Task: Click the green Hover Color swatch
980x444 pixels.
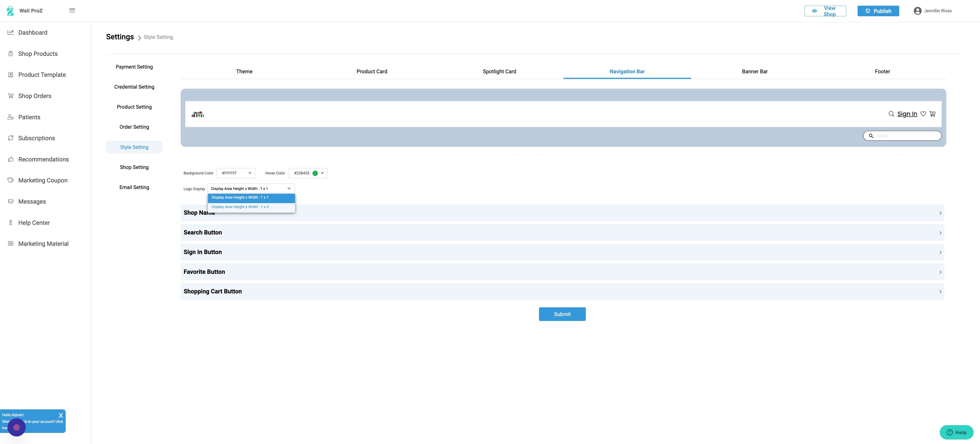Action: click(315, 173)
